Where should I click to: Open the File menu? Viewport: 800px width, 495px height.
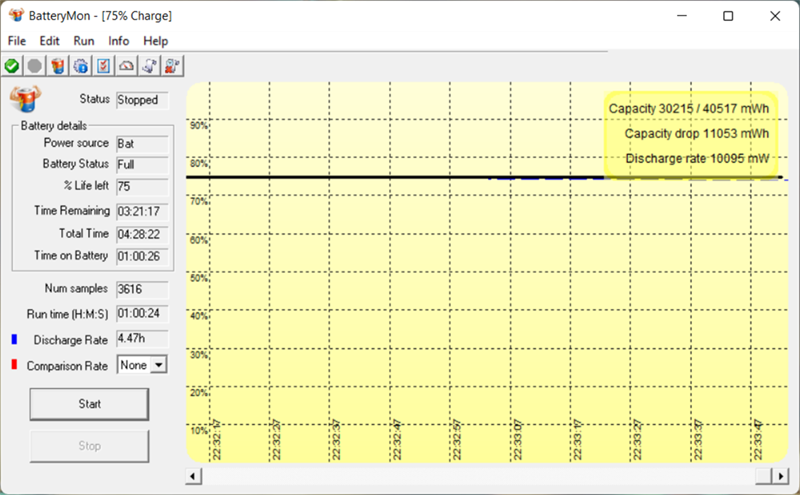(17, 41)
